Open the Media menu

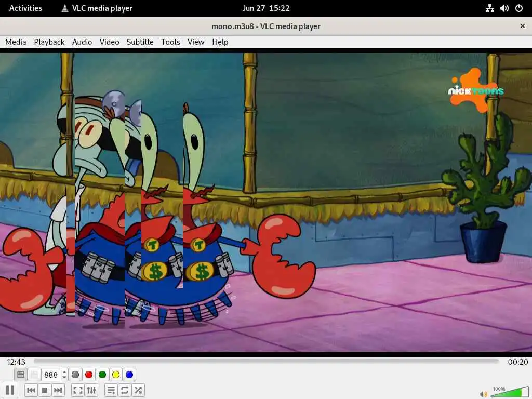point(16,42)
